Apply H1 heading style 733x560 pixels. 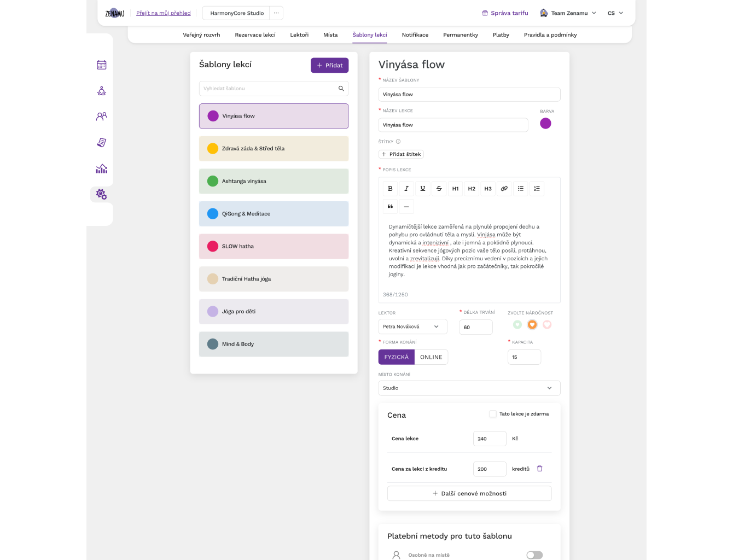455,189
